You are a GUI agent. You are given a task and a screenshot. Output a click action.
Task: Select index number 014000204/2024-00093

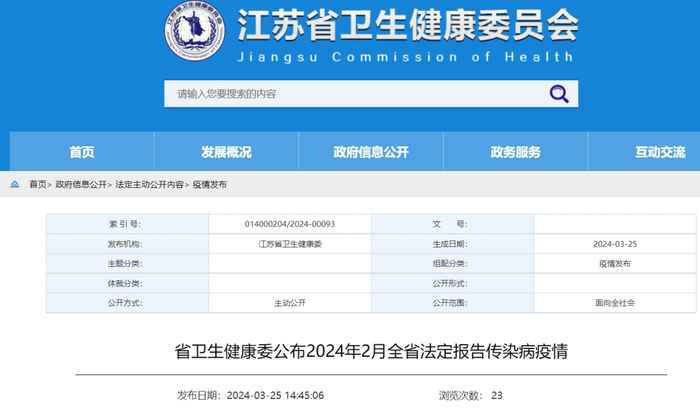click(x=290, y=224)
